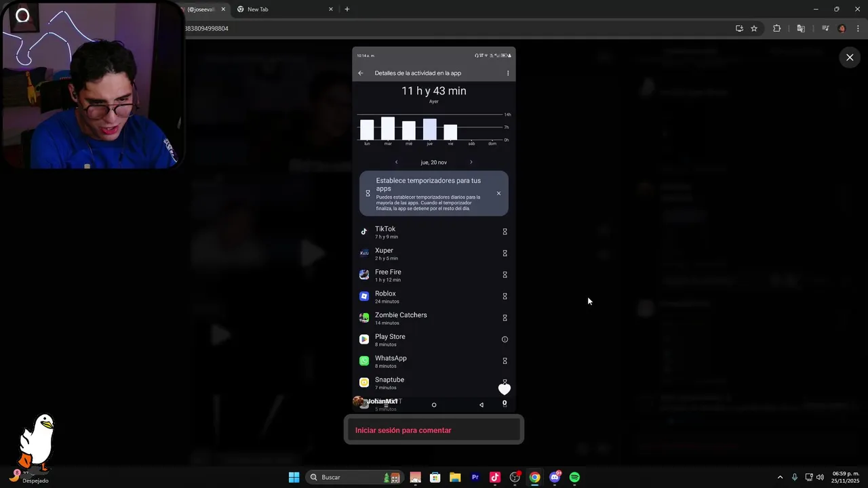Click the taskbar Buscar search box
The height and width of the screenshot is (488, 868).
[355, 477]
